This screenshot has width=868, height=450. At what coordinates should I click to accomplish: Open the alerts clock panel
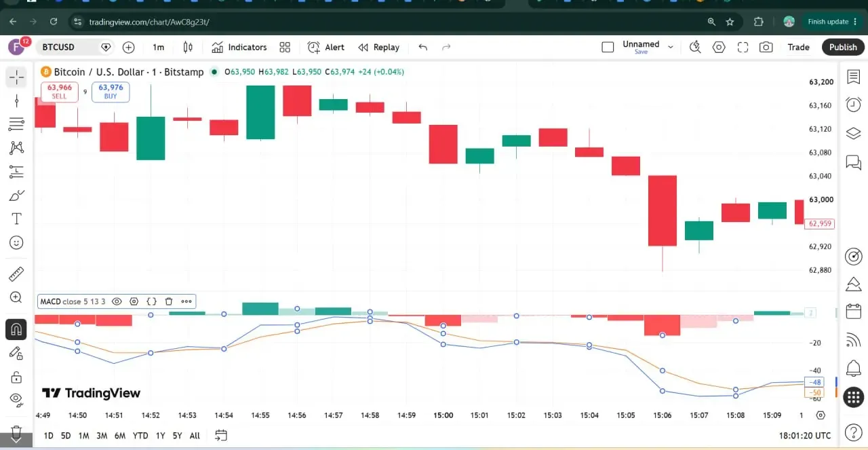(854, 105)
